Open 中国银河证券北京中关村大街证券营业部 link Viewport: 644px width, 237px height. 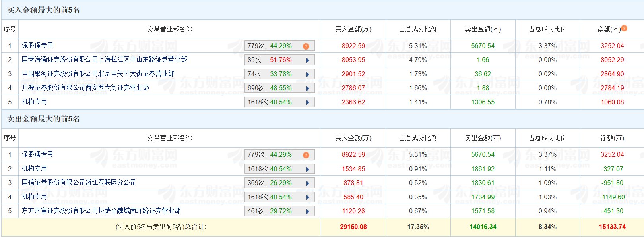coord(98,74)
